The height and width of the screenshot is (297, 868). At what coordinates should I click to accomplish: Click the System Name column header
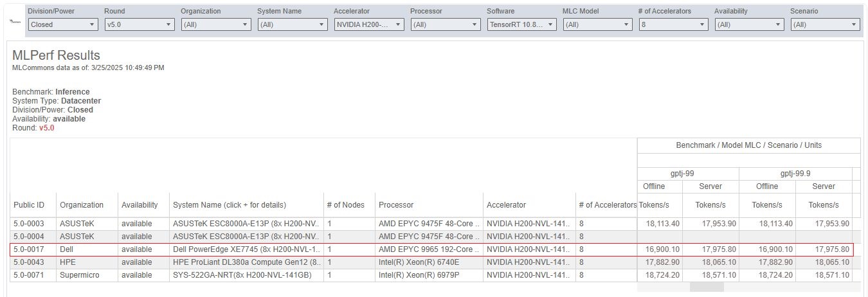230,205
